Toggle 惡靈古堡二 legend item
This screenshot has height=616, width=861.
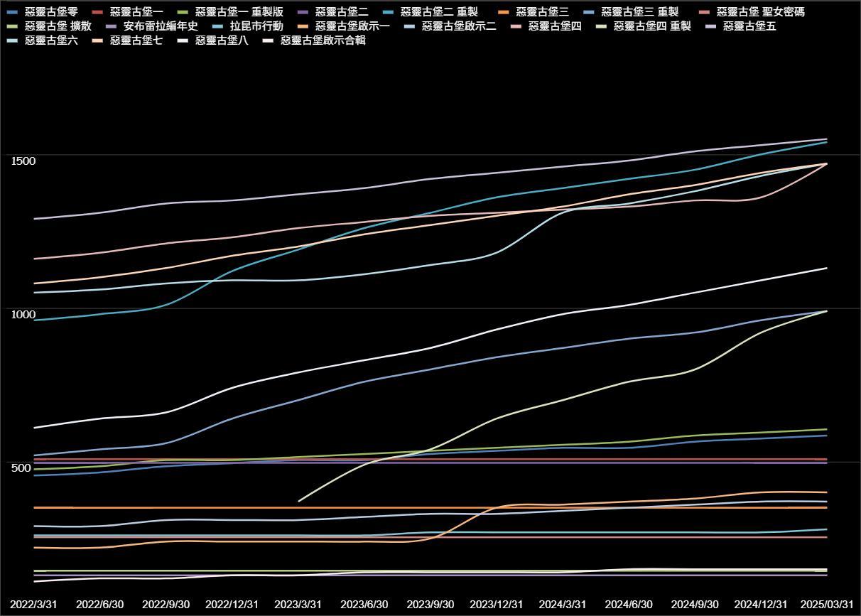point(332,12)
